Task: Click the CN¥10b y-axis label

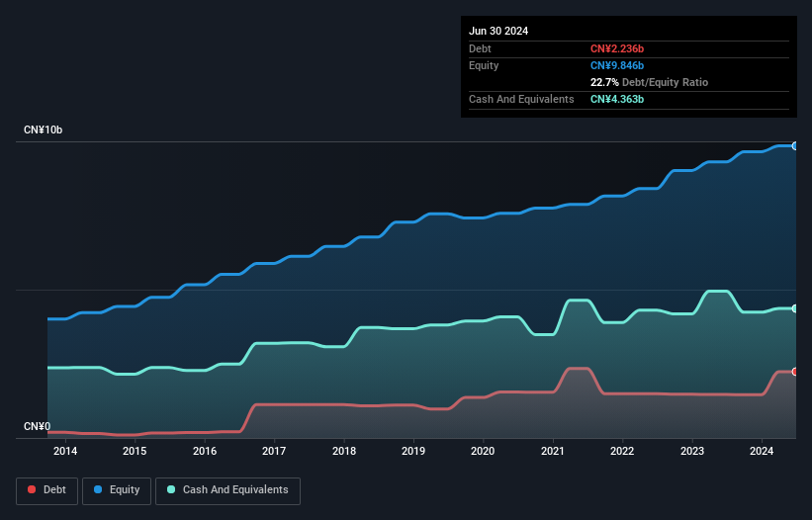Action: [x=43, y=130]
